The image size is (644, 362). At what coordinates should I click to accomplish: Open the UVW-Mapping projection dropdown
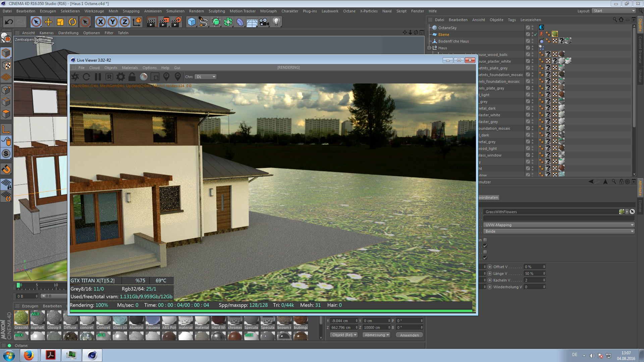click(559, 225)
